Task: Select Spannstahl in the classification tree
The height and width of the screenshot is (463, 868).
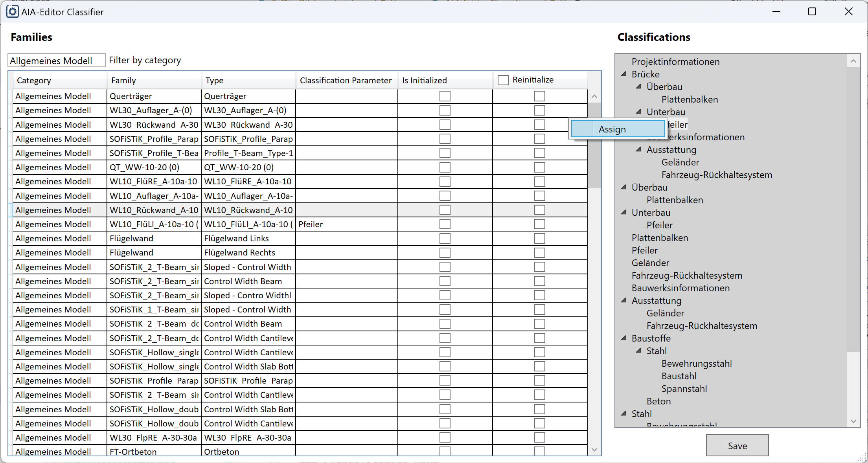Action: (x=684, y=389)
